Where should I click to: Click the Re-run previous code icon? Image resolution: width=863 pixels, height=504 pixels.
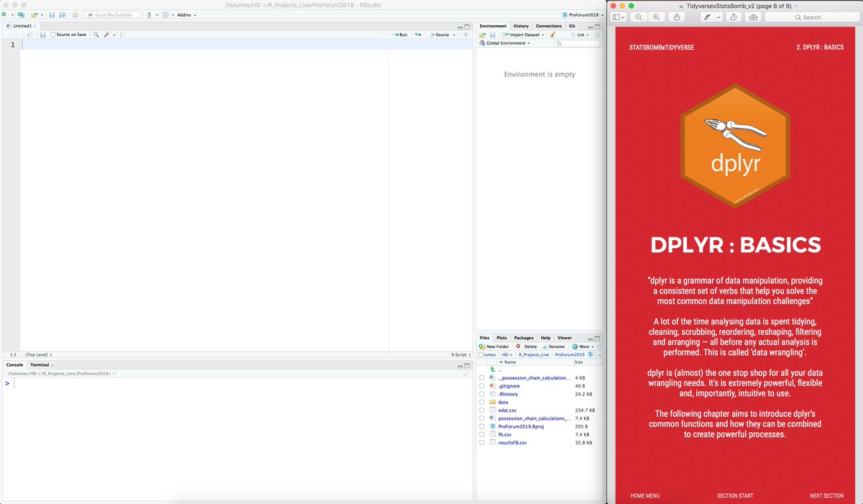(418, 35)
